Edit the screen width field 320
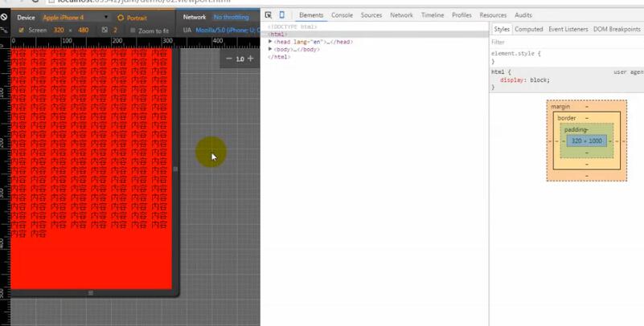 59,31
